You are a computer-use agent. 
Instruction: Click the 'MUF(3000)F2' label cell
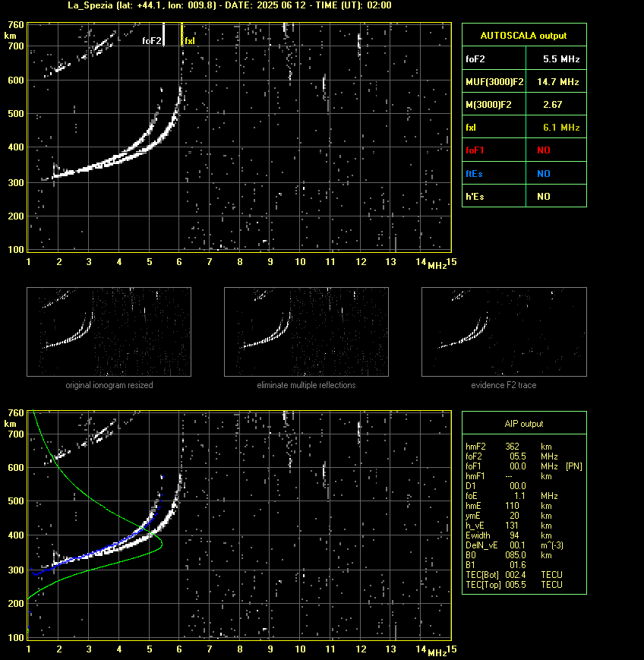(494, 82)
